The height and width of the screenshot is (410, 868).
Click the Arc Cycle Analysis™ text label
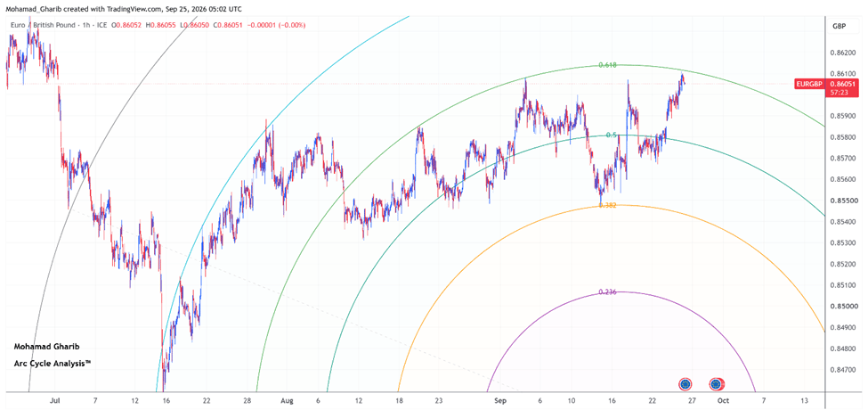click(52, 364)
